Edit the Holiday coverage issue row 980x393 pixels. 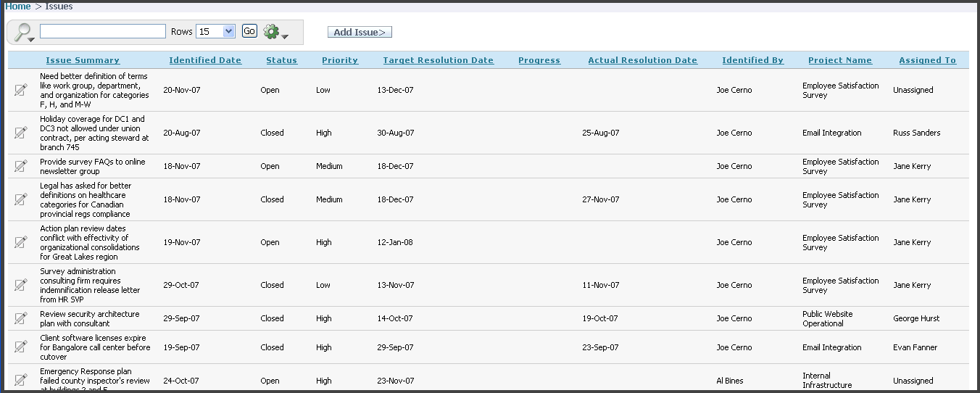point(21,133)
